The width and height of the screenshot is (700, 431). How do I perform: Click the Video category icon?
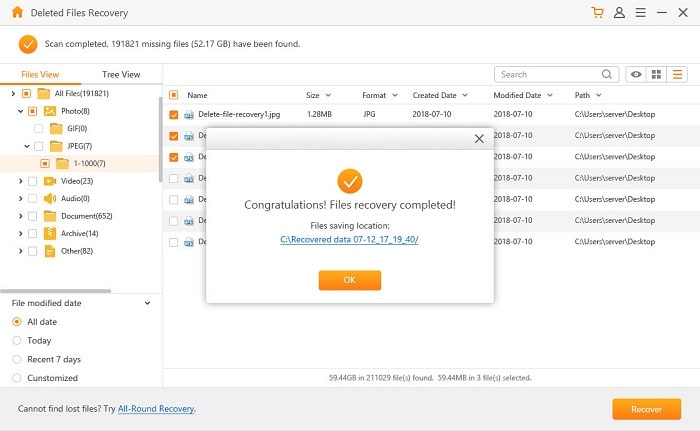pos(50,181)
